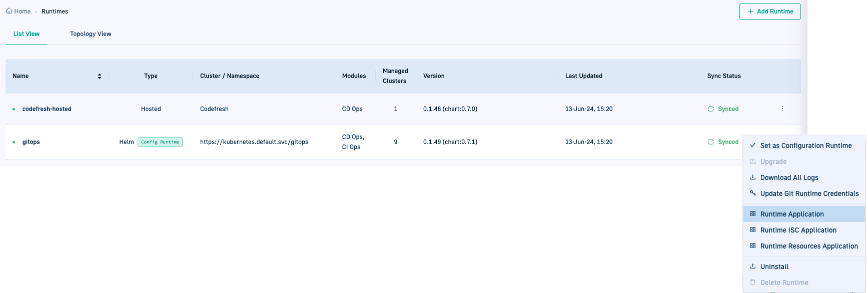Click the Sync Status column header
Image resolution: width=868 pixels, height=293 pixels.
point(723,76)
